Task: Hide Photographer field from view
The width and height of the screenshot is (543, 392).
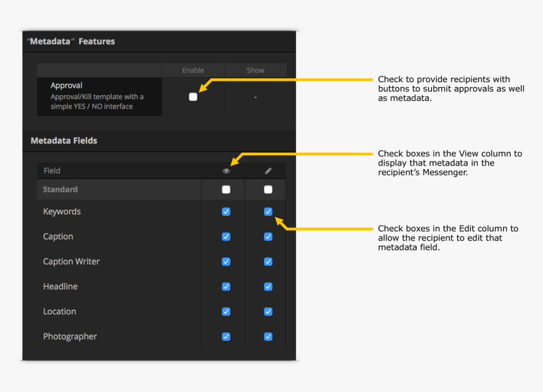Action: [x=226, y=336]
